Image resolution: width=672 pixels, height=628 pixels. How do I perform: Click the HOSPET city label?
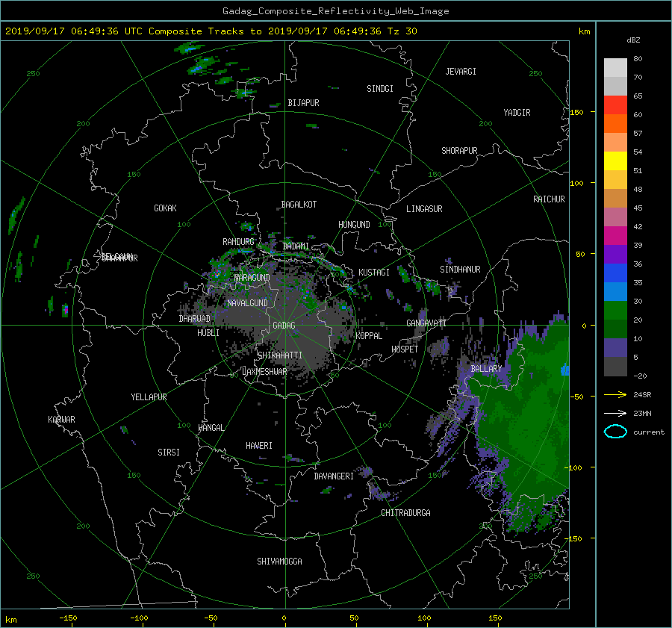(x=405, y=349)
